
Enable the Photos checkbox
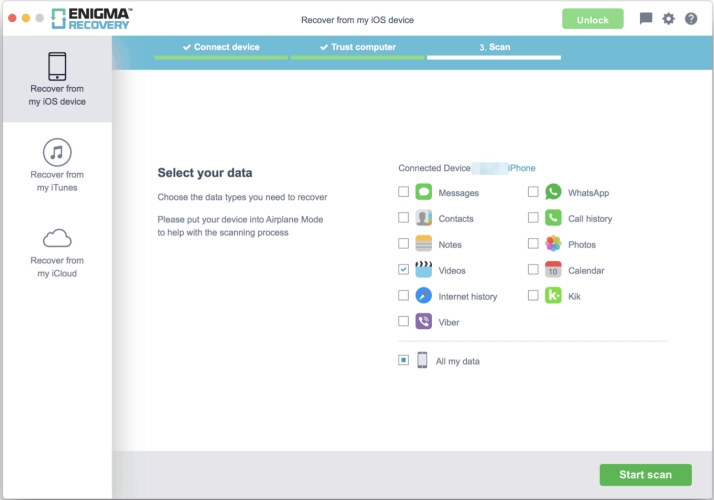click(x=533, y=244)
